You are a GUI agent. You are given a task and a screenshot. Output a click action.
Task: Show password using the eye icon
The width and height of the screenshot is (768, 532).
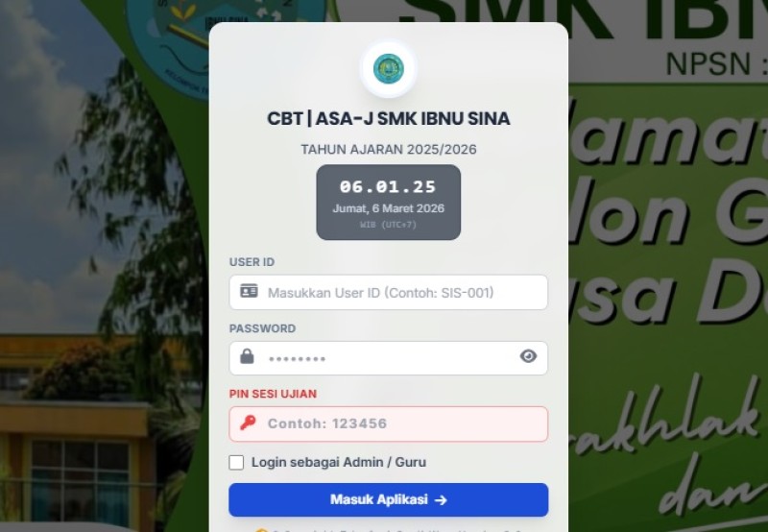(528, 356)
